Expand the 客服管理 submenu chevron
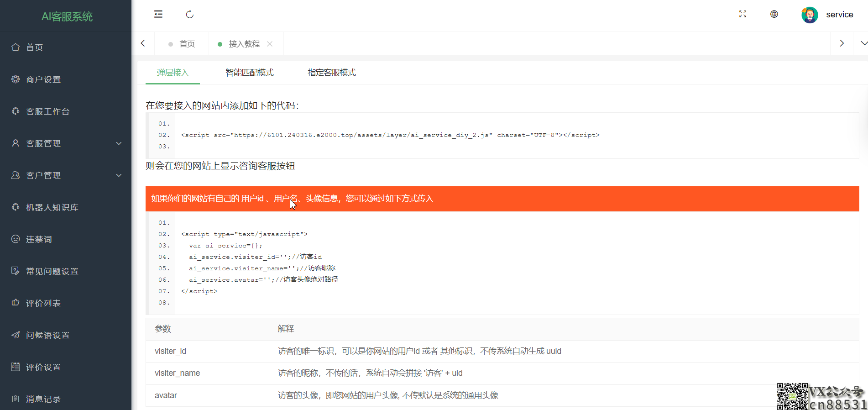Image resolution: width=868 pixels, height=410 pixels. (x=119, y=143)
